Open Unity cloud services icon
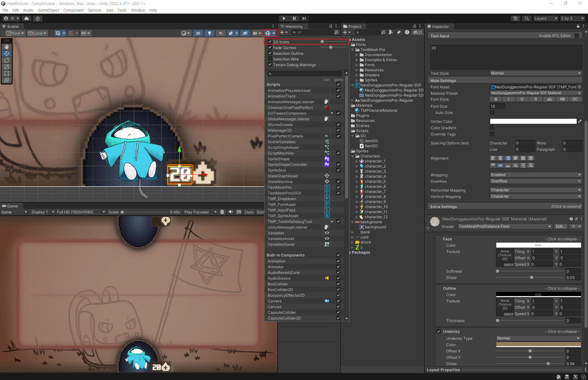This screenshot has width=588, height=380. (27, 19)
